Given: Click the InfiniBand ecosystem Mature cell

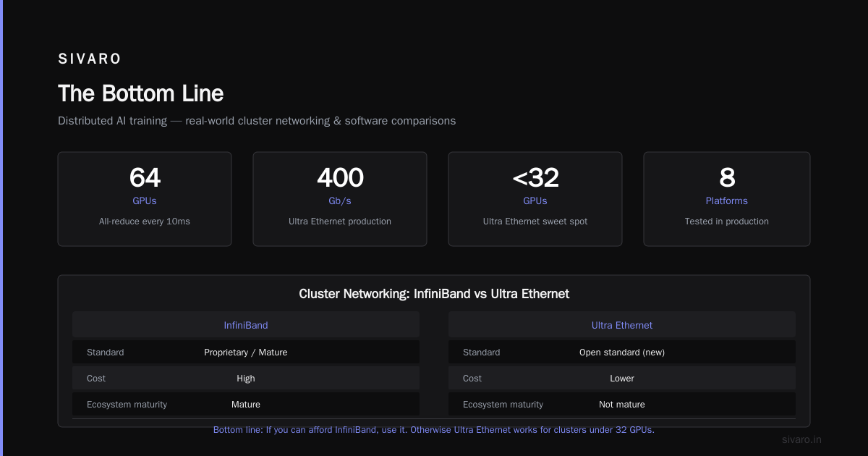Looking at the screenshot, I should (x=246, y=405).
